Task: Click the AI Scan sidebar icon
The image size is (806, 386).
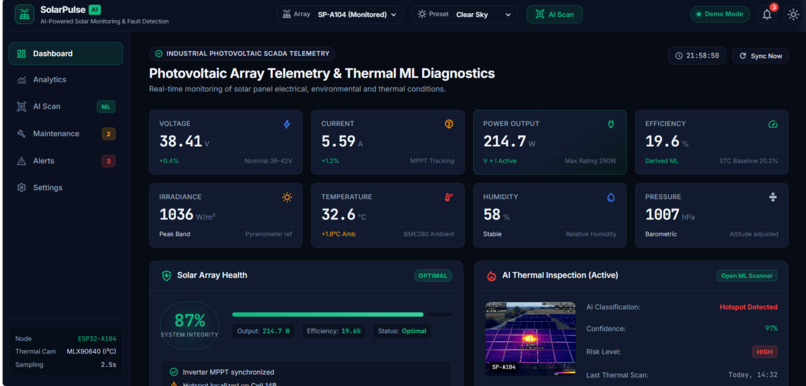Action: pos(21,106)
